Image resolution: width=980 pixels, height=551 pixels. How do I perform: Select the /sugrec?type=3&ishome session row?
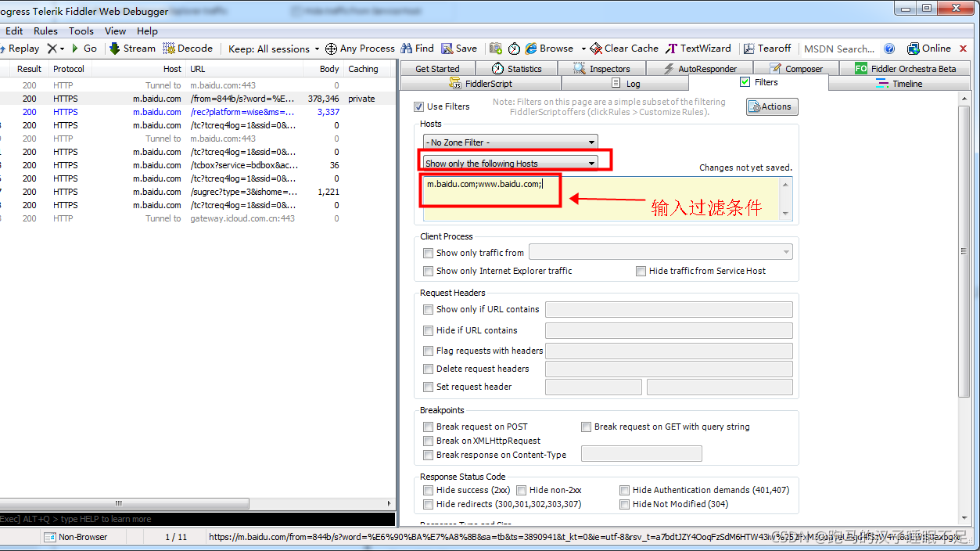pyautogui.click(x=197, y=192)
